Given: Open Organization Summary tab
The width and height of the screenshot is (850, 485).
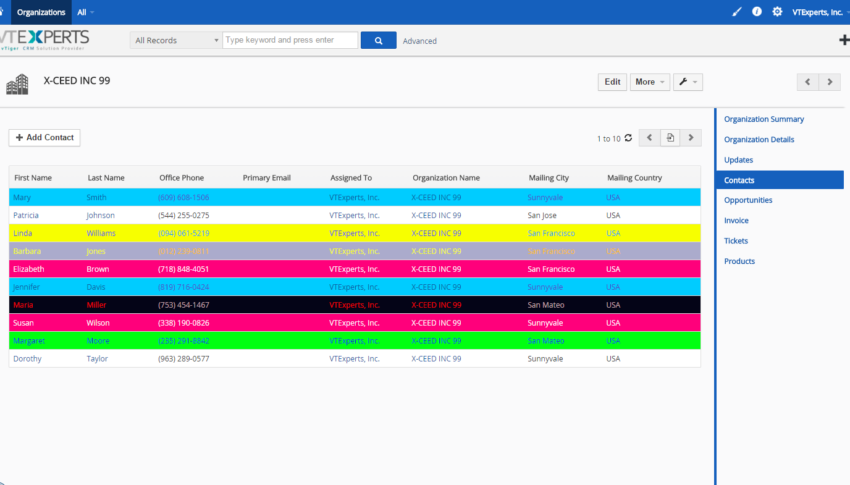Looking at the screenshot, I should coord(764,119).
